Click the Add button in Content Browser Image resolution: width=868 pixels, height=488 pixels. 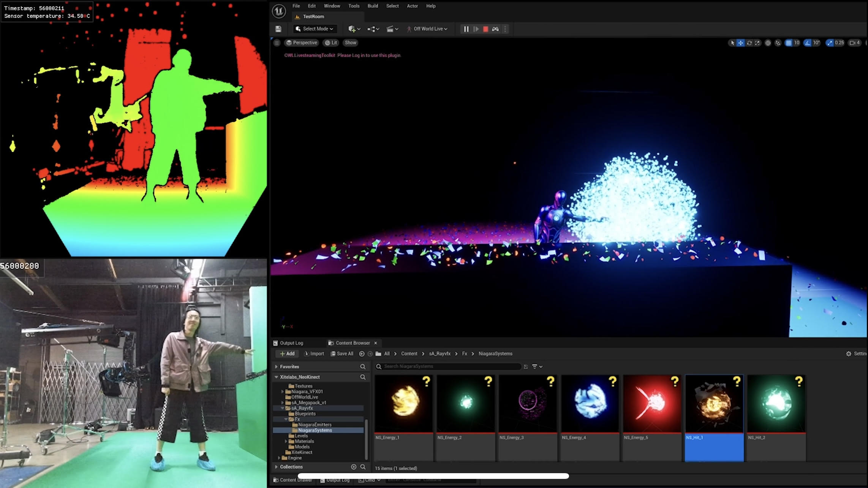(x=287, y=353)
